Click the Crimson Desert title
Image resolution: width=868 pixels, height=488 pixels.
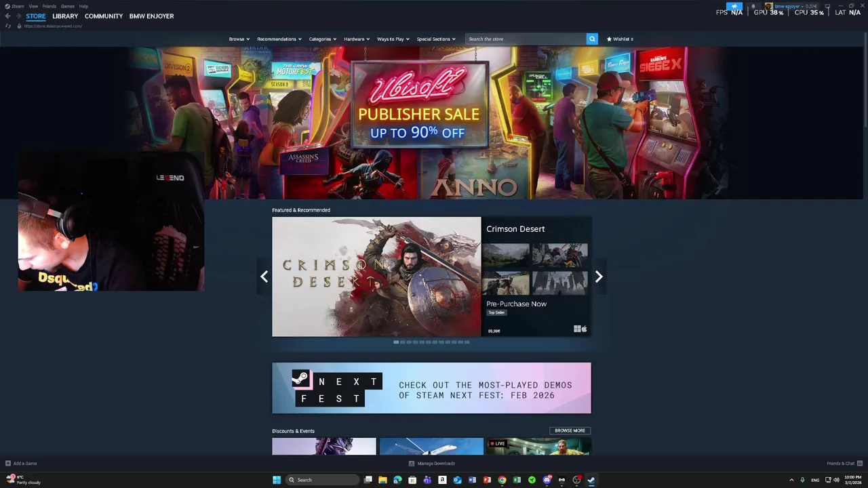click(515, 229)
